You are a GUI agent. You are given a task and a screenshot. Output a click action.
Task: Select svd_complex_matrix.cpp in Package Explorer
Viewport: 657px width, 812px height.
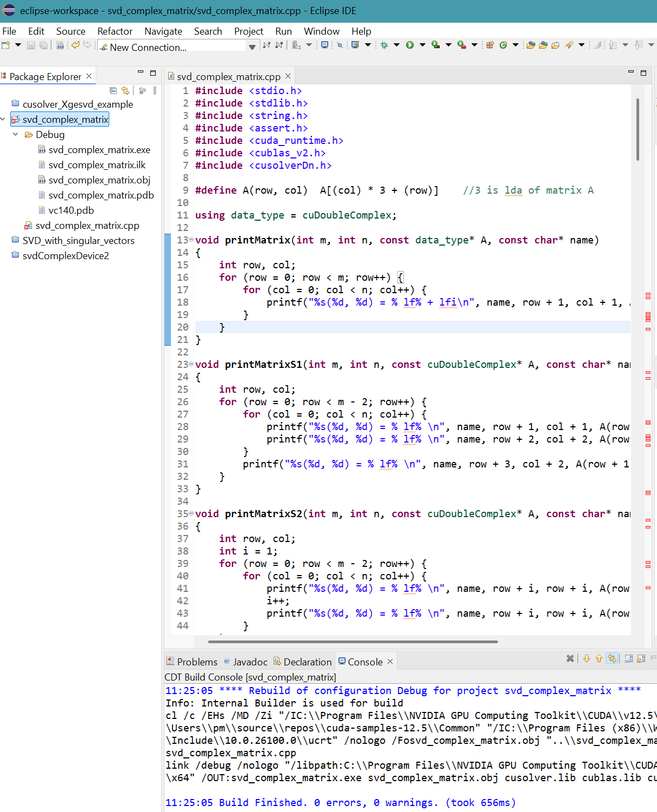[x=87, y=226]
